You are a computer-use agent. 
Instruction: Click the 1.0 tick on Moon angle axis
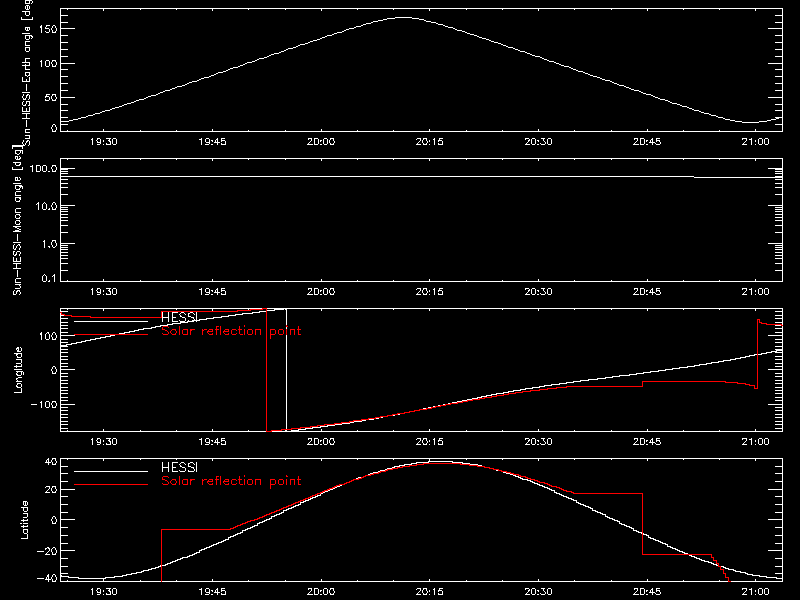click(49, 244)
